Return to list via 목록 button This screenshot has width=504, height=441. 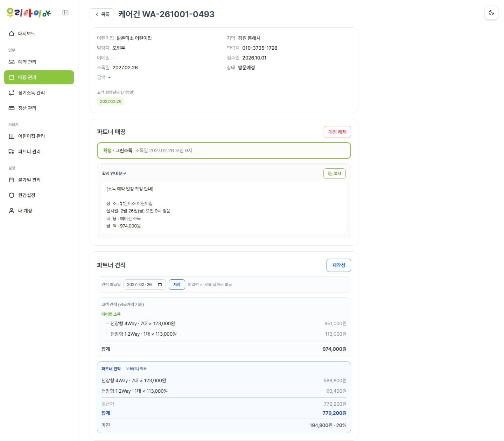coord(102,14)
